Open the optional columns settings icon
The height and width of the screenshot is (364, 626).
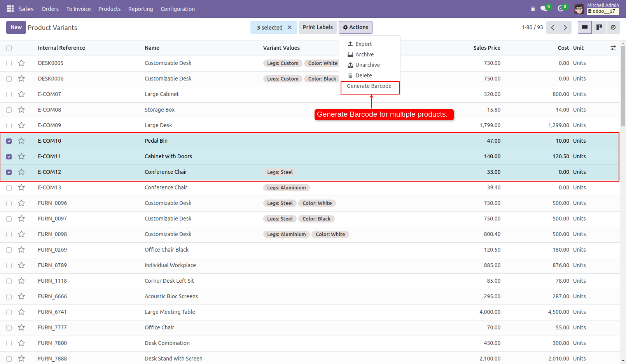click(614, 47)
